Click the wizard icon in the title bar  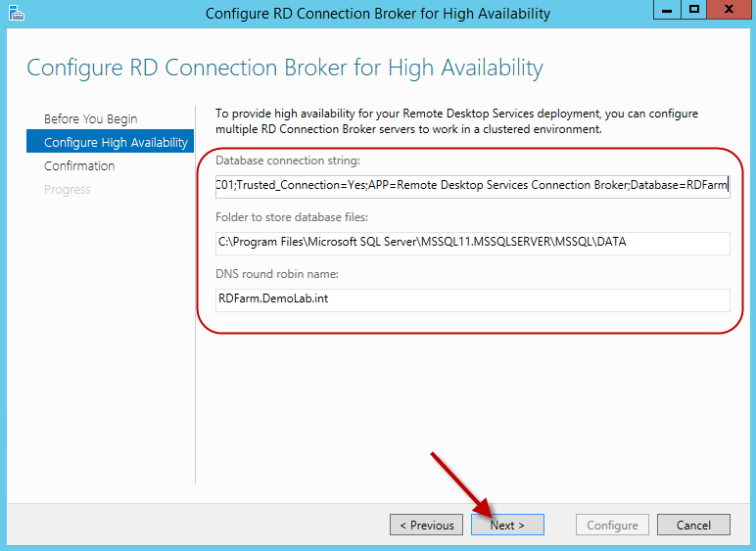point(16,14)
